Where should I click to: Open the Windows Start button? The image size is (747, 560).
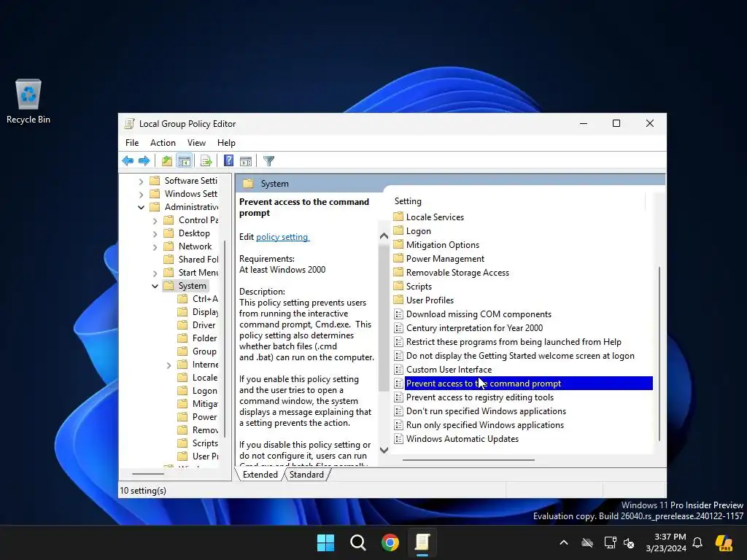[x=326, y=542]
